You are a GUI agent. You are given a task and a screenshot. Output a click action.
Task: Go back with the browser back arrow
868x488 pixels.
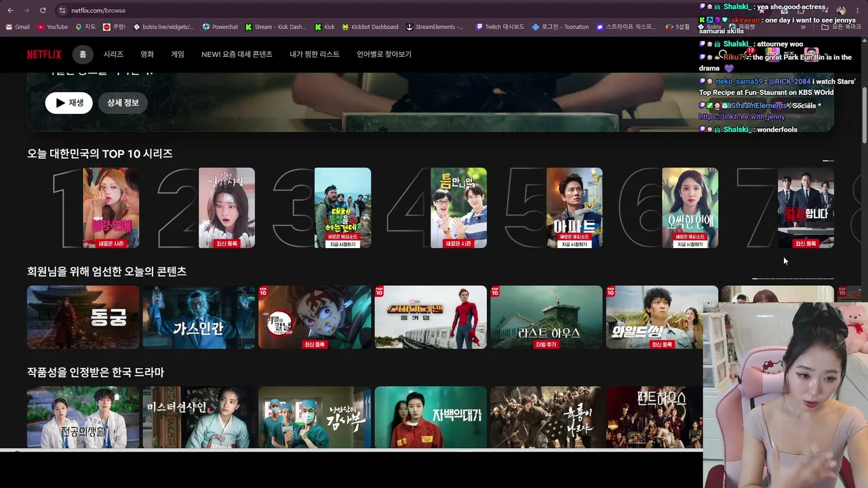[10, 10]
